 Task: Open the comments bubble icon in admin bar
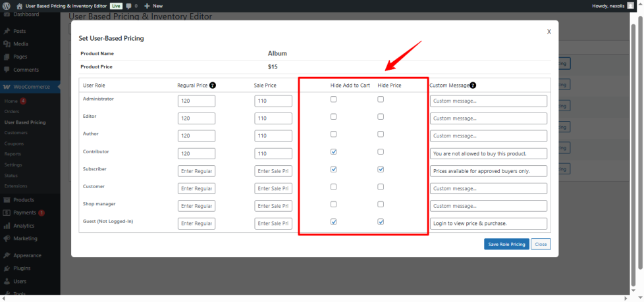(x=129, y=6)
